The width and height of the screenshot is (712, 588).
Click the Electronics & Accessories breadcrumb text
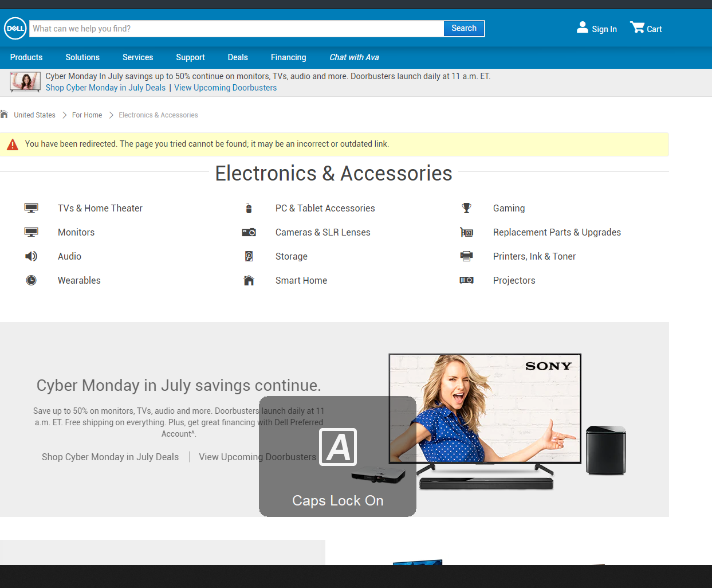point(158,115)
